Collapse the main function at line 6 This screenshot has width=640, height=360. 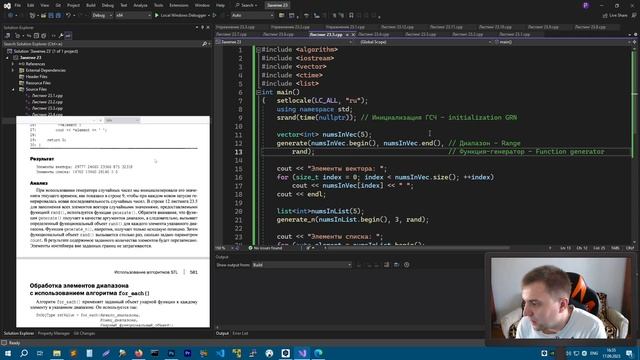tap(258, 92)
